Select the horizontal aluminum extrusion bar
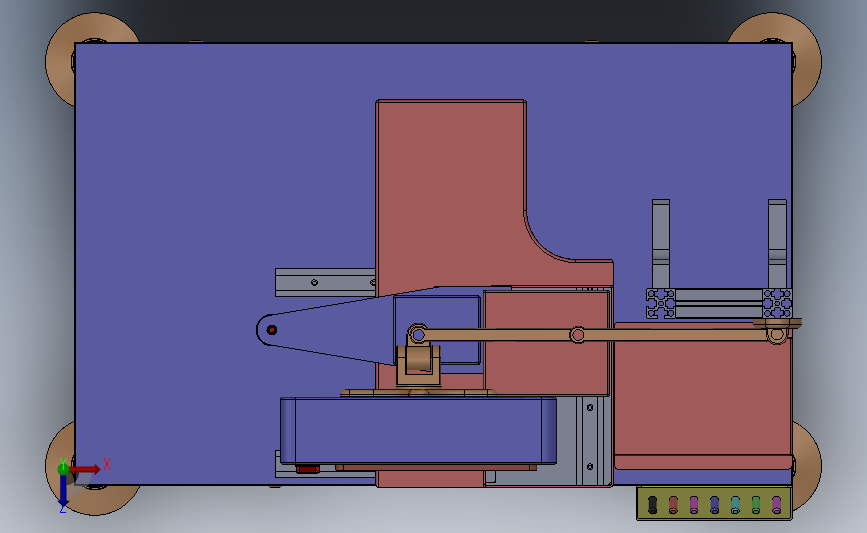The image size is (867, 533). point(719,304)
